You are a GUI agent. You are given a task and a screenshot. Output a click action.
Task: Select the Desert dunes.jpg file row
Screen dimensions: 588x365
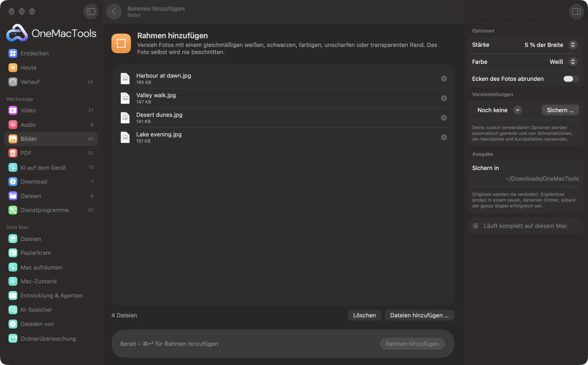pos(283,118)
